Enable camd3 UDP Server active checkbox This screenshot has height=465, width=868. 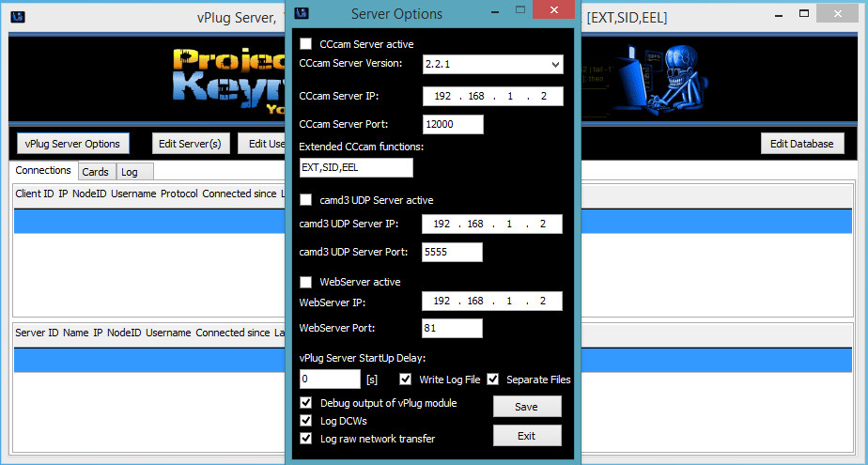tap(306, 200)
